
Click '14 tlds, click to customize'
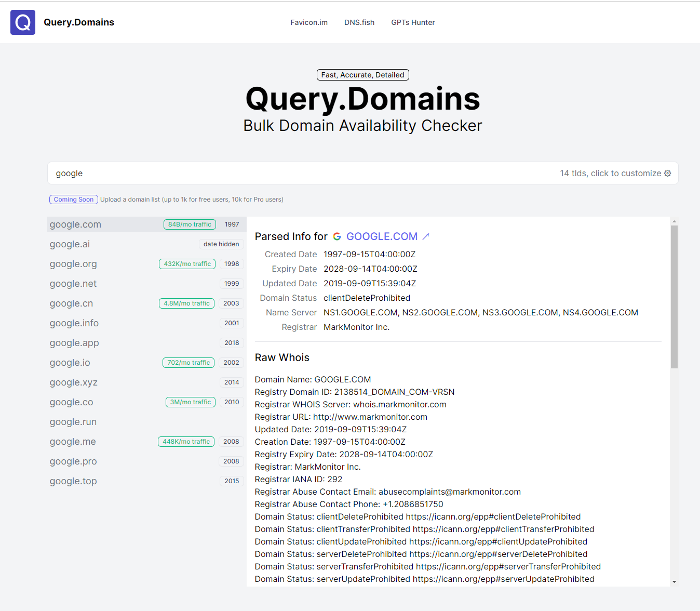pyautogui.click(x=610, y=173)
